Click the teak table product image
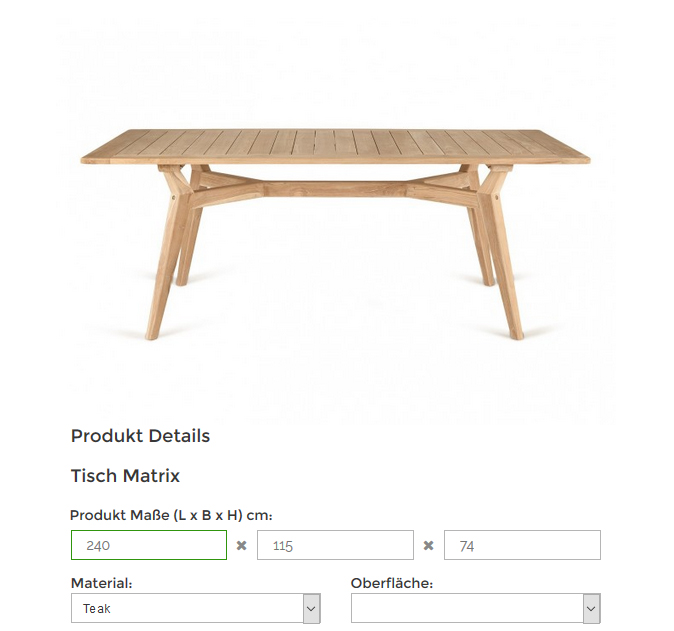Image resolution: width=674 pixels, height=631 pixels. pyautogui.click(x=335, y=234)
